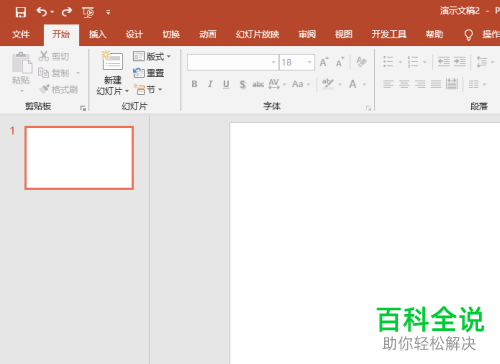Click the 重置 (Reset) slide button
Viewport: 500px width, 364px height.
pos(149,73)
